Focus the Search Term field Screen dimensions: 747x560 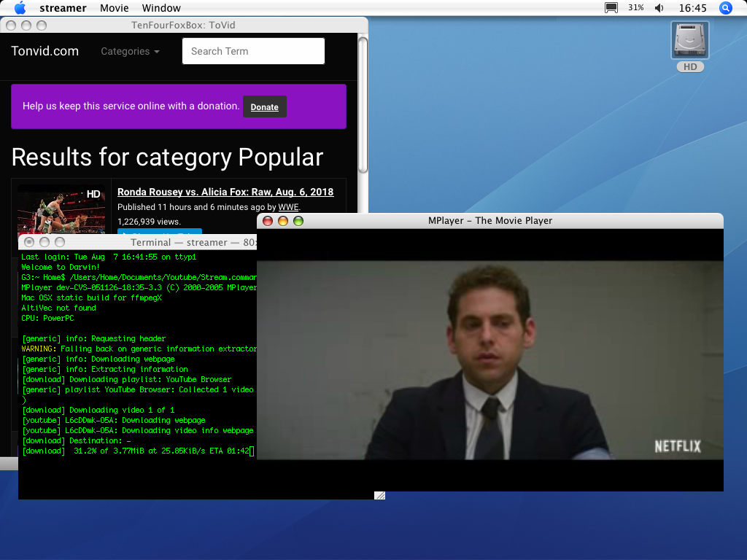pos(253,51)
